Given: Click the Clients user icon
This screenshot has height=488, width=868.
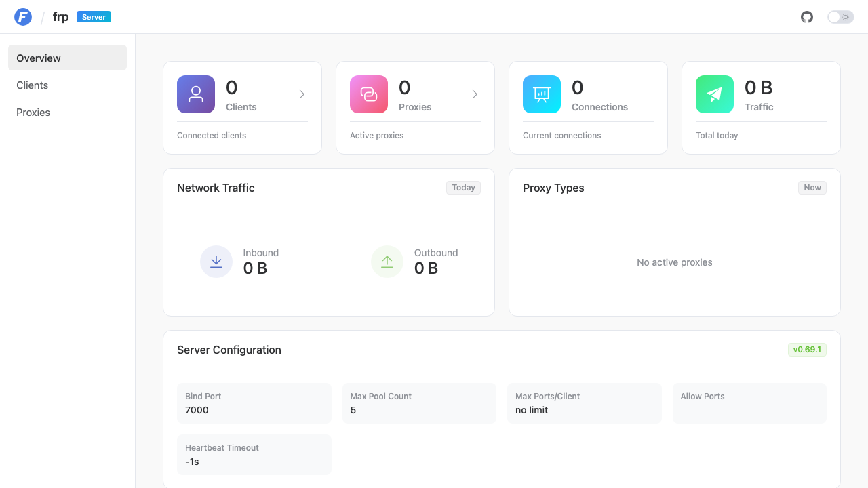Looking at the screenshot, I should pyautogui.click(x=196, y=94).
